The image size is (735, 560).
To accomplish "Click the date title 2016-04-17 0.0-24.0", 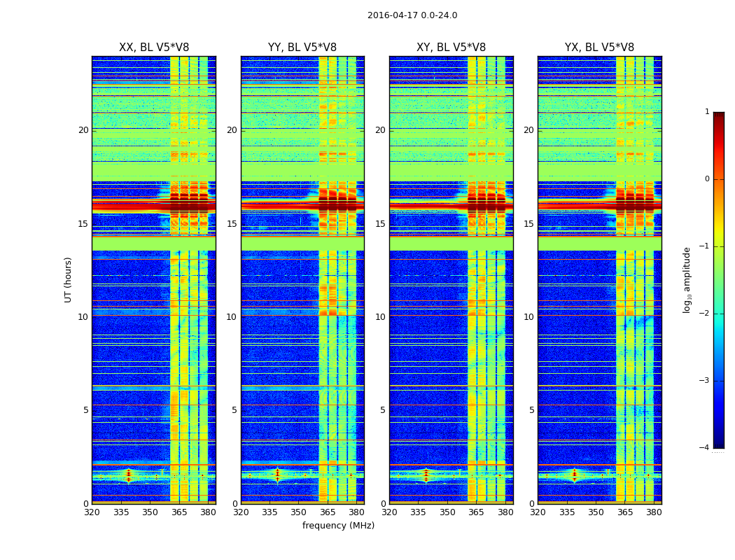I will coord(412,15).
